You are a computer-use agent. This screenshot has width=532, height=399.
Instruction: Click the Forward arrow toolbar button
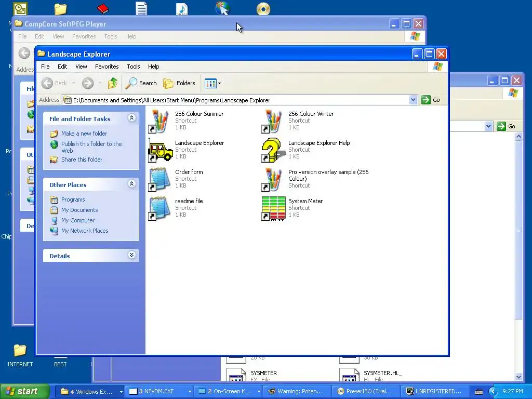88,83
